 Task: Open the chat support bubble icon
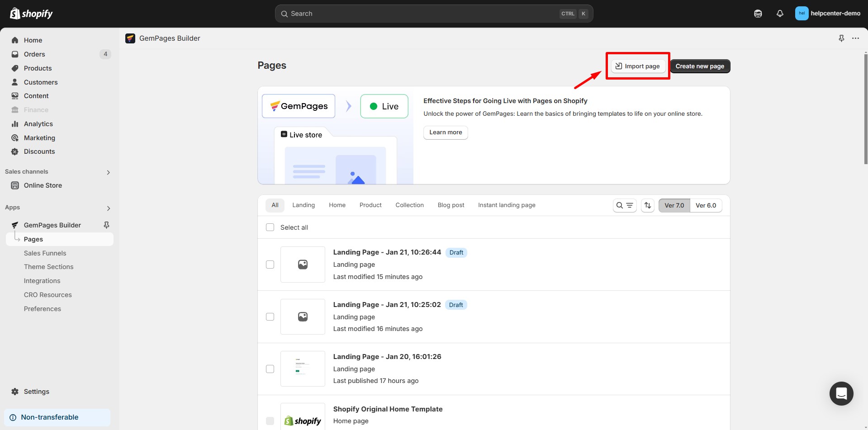841,393
